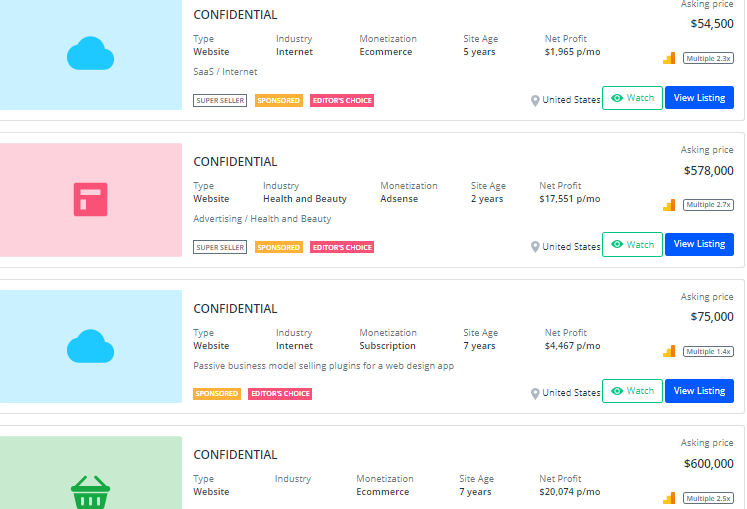Click the bar chart icon beside Multiple 1.4x
This screenshot has height=509, width=747.
pos(669,351)
